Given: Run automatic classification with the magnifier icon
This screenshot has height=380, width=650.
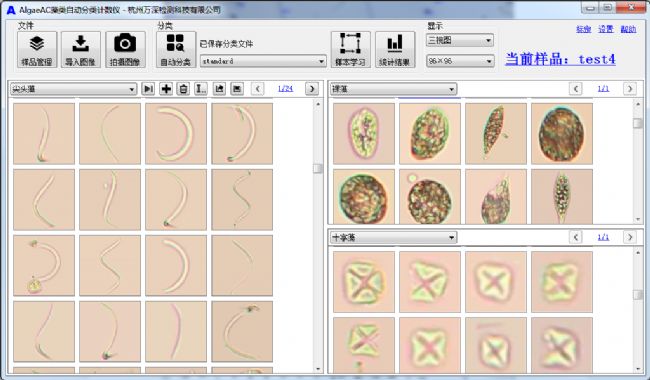Looking at the screenshot, I should point(175,50).
